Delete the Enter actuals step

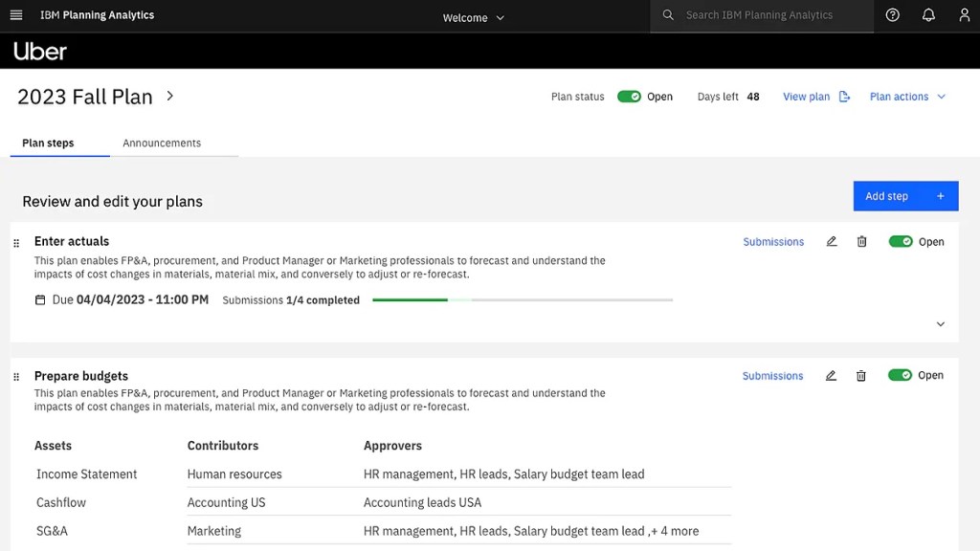click(861, 242)
